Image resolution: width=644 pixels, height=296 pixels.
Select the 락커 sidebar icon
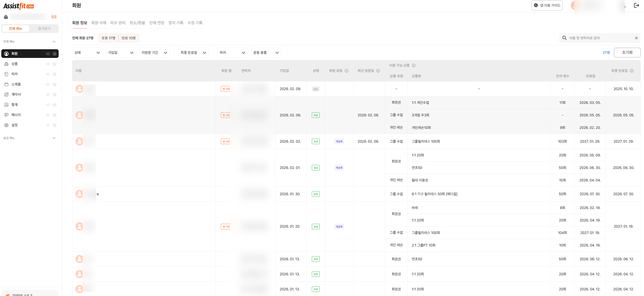coord(14,74)
